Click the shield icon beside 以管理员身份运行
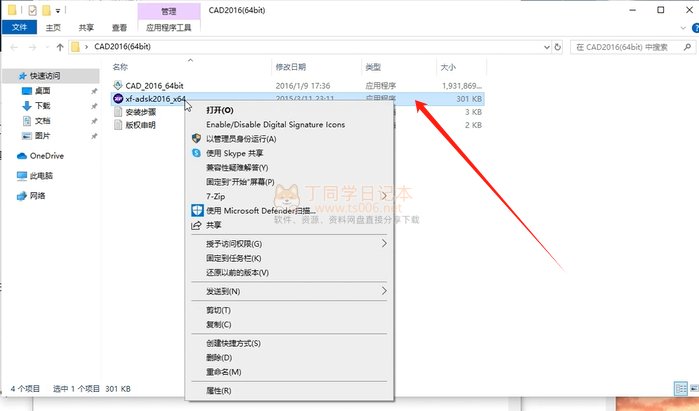699x411 pixels. pyautogui.click(x=197, y=139)
